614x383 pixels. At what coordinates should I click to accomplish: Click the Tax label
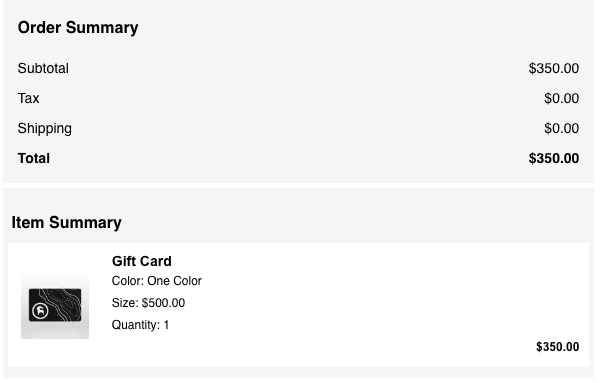[28, 98]
